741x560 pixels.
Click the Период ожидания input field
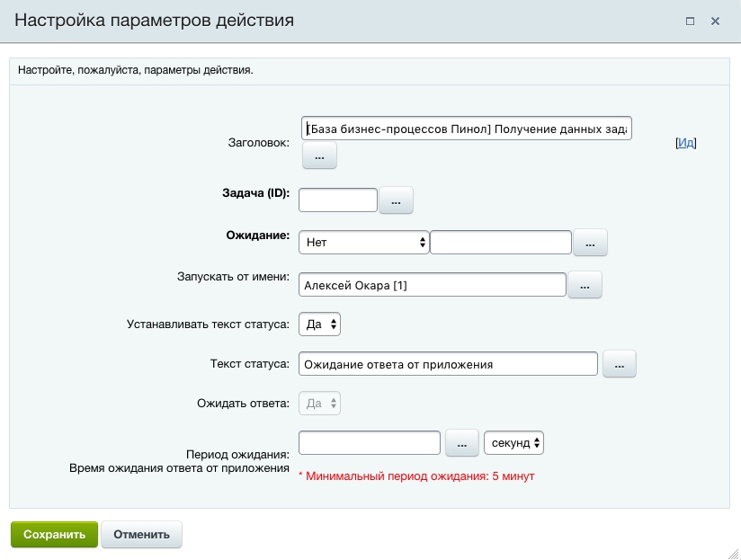click(x=369, y=443)
